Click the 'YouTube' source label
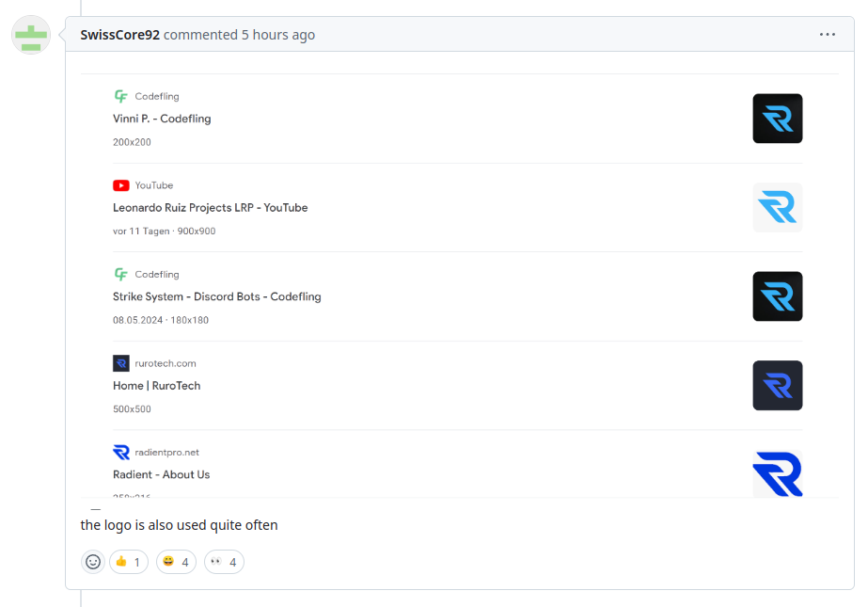The image size is (868, 607). (154, 185)
